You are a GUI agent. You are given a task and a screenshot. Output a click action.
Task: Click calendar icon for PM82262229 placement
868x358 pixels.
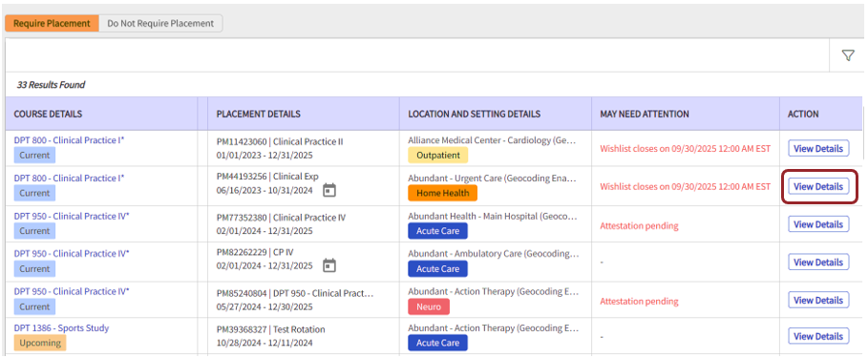tap(329, 265)
